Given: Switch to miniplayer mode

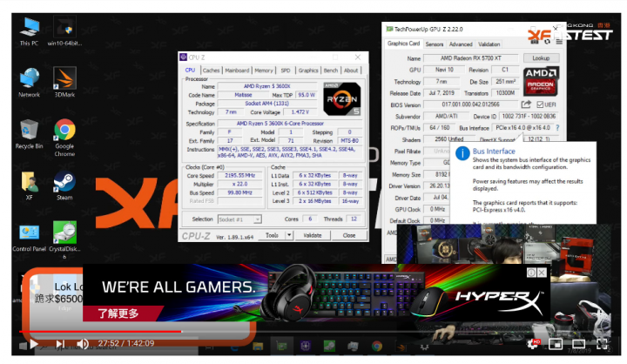Looking at the screenshot, I should (556, 344).
